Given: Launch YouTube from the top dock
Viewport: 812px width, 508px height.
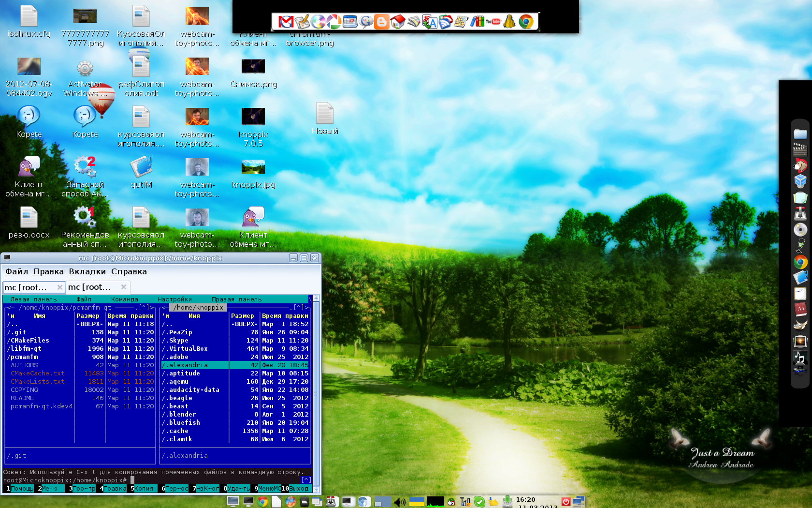Looking at the screenshot, I should [x=493, y=22].
